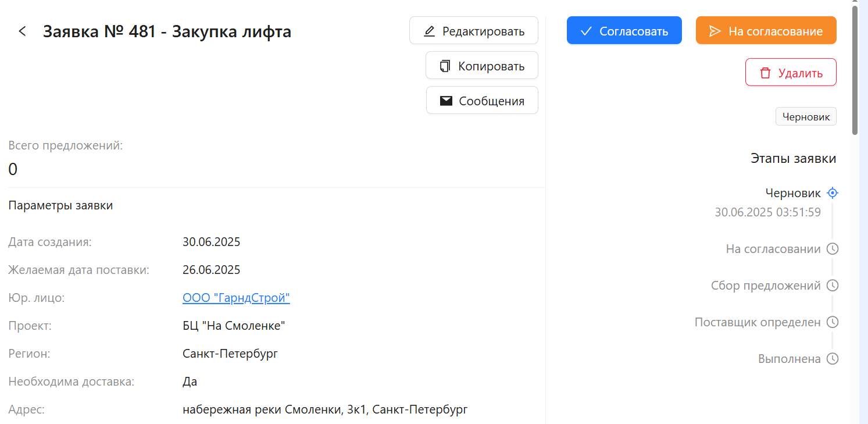The width and height of the screenshot is (868, 424).
Task: Click the trash icon on Удалить
Action: [765, 73]
